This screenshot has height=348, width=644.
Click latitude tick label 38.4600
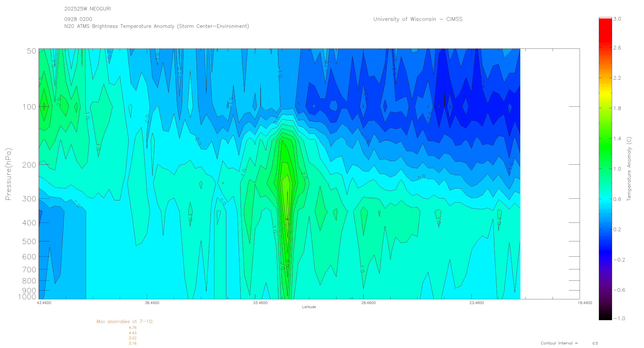152,303
